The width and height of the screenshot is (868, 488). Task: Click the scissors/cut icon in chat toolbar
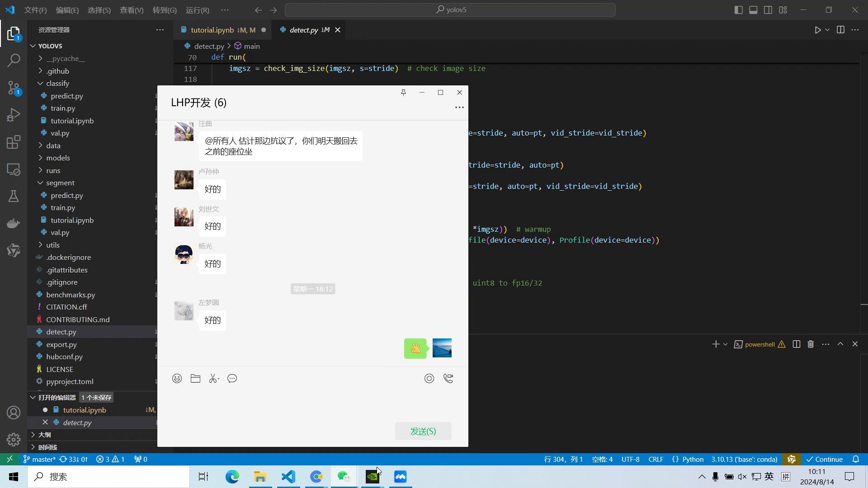click(x=213, y=378)
